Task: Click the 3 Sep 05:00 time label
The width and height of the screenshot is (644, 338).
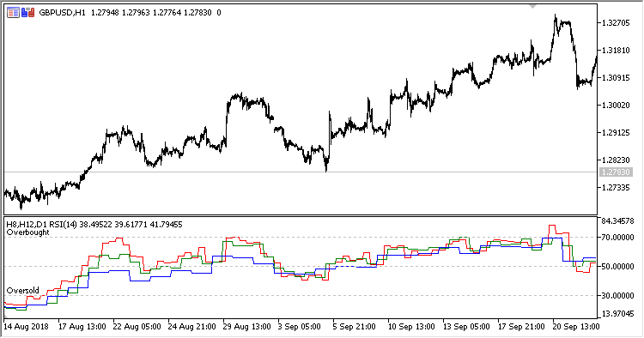Action: coord(300,327)
